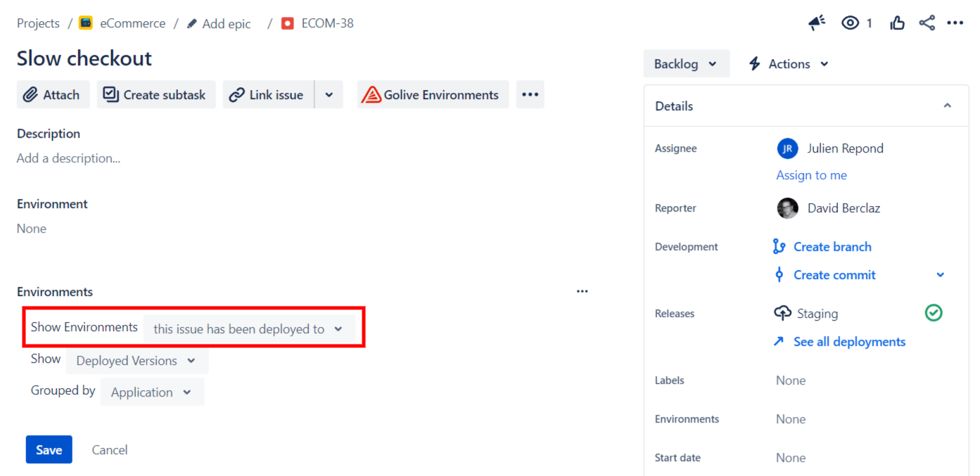Open Link issue dropdown arrow

(x=329, y=95)
